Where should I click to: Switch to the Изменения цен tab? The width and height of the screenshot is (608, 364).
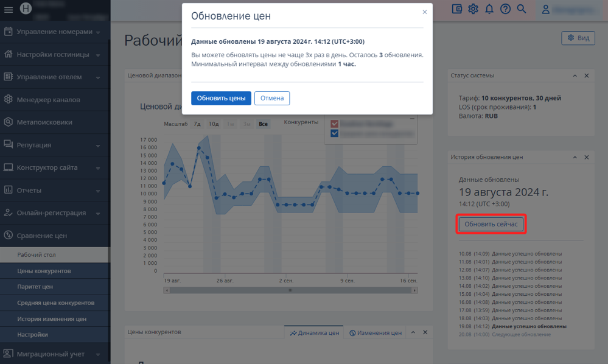pos(376,332)
